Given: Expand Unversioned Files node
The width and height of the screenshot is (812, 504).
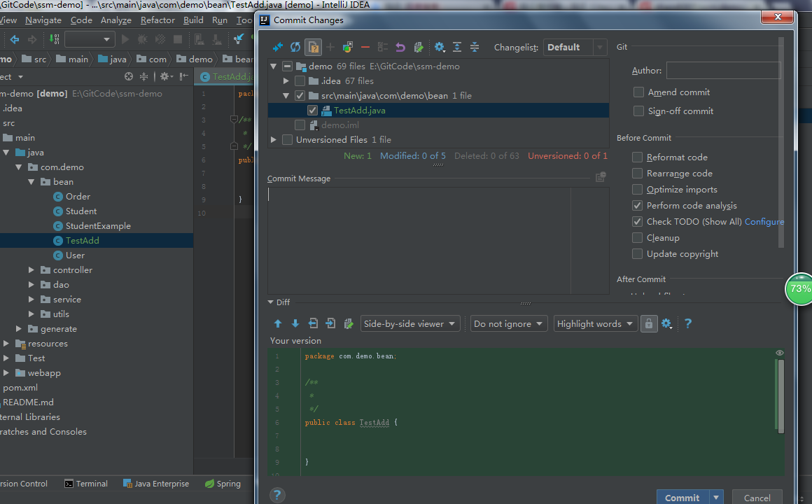Looking at the screenshot, I should pos(274,140).
